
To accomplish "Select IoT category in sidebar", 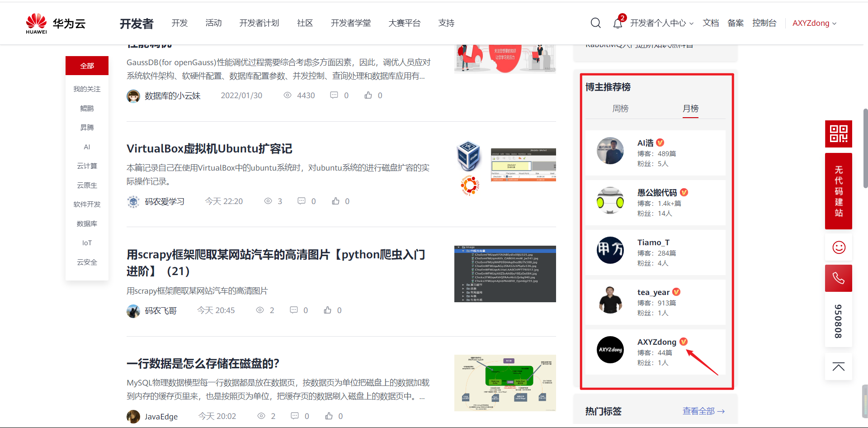I will [87, 243].
